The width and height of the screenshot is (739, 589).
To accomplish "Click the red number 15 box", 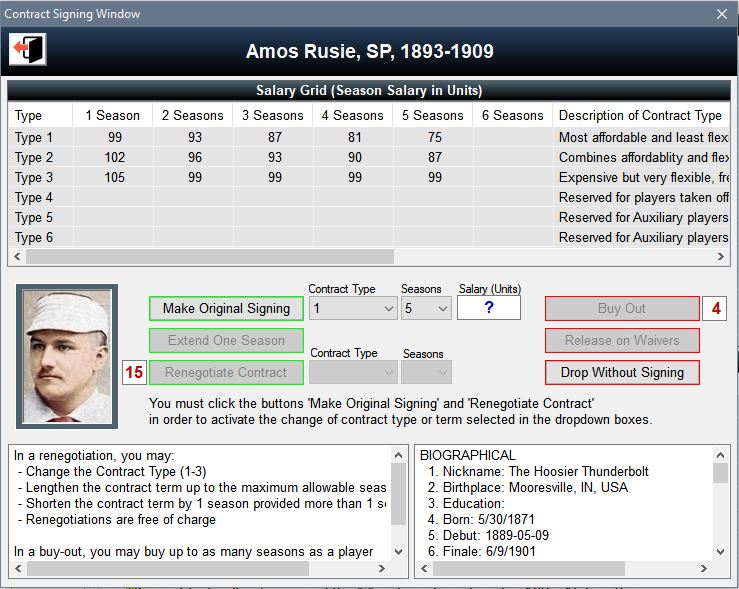I will click(x=134, y=373).
